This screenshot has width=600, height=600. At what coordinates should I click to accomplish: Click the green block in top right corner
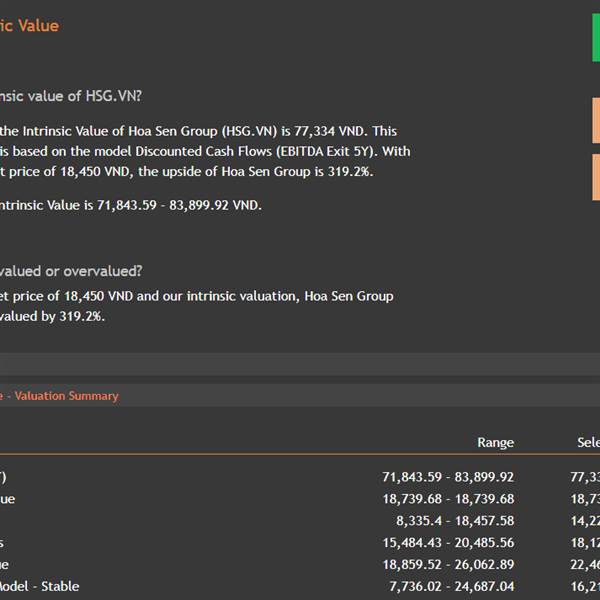pos(596,38)
